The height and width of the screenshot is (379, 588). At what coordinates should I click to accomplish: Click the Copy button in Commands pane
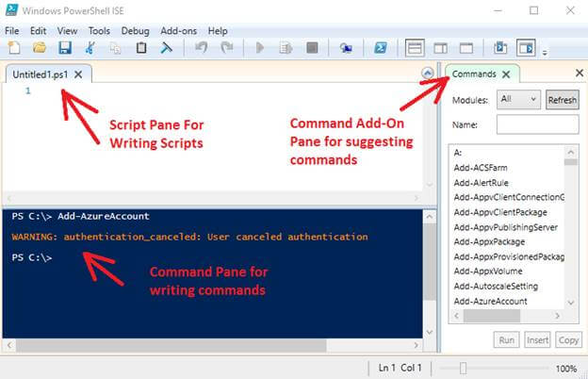568,340
